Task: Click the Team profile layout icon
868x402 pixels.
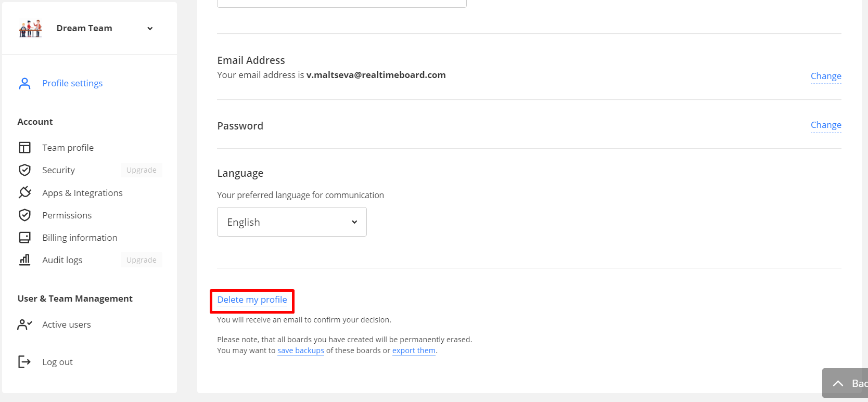Action: [24, 148]
